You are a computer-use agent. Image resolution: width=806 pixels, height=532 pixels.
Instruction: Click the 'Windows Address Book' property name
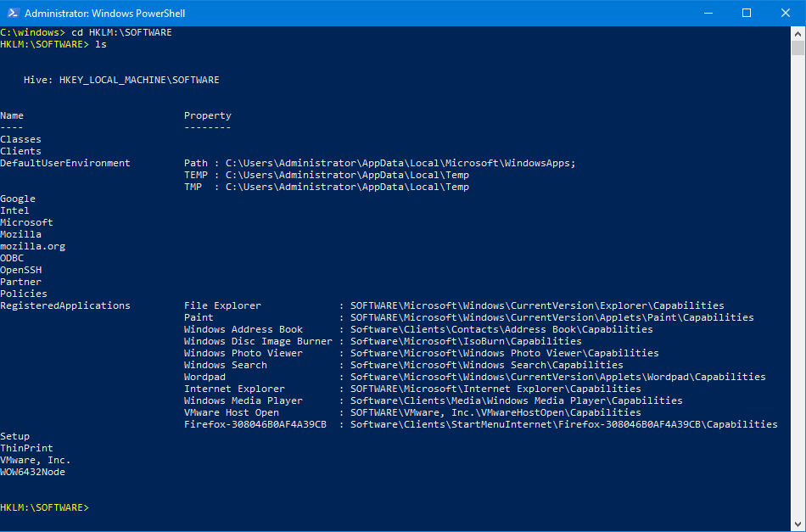243,329
